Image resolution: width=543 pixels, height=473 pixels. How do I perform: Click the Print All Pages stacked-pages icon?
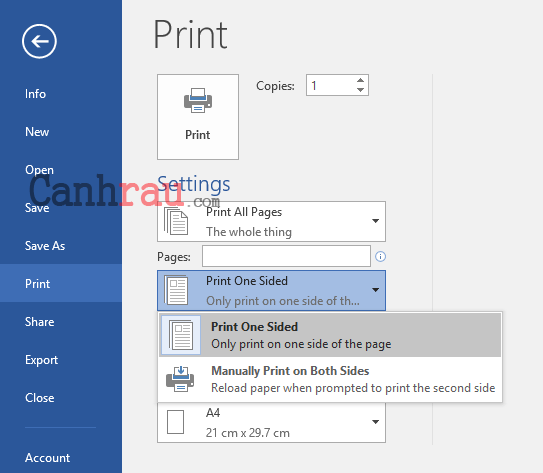[x=176, y=221]
